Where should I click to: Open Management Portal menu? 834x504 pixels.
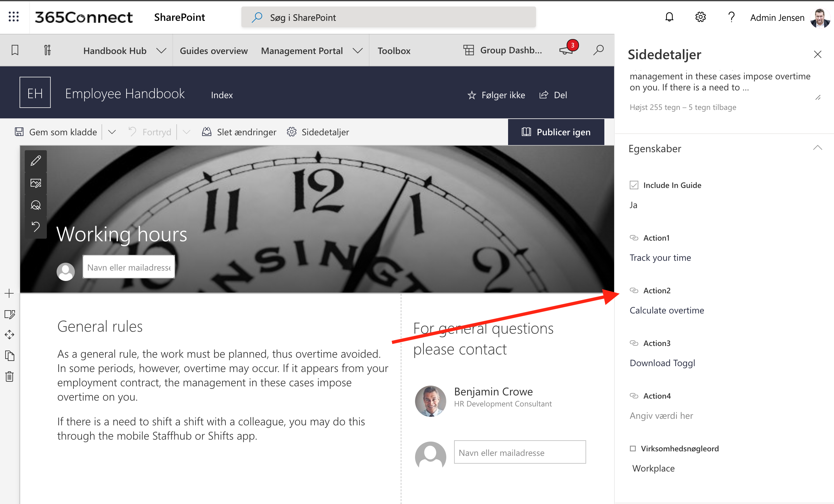(x=302, y=51)
